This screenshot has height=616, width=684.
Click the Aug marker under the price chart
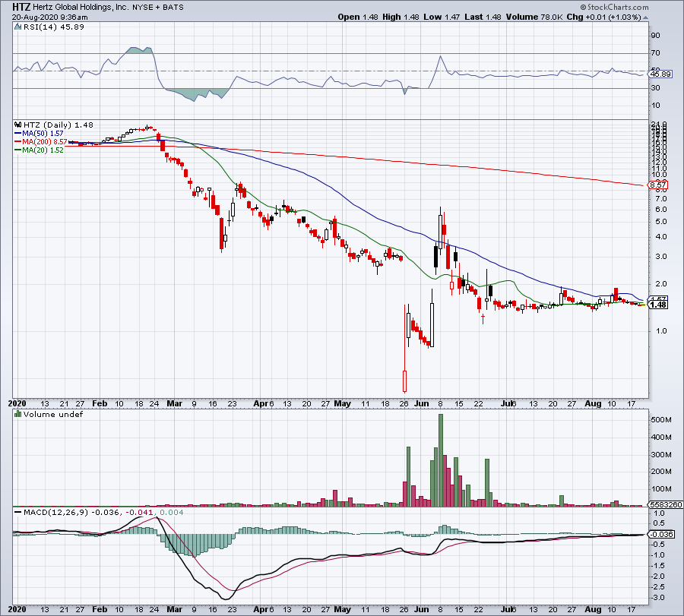point(593,403)
